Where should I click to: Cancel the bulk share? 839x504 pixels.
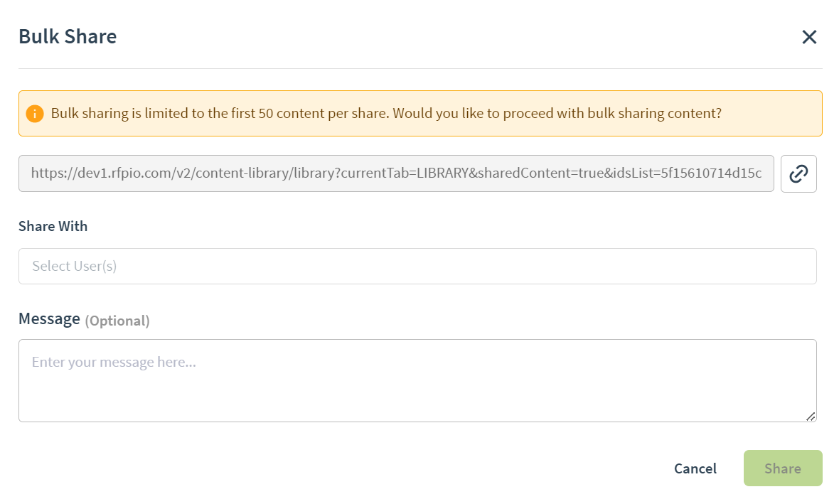point(695,468)
